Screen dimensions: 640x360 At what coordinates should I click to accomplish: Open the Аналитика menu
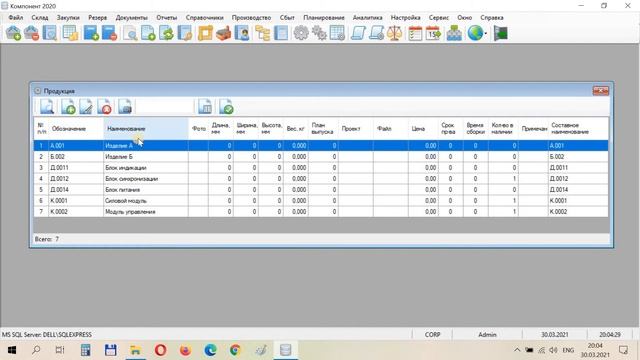pyautogui.click(x=367, y=18)
